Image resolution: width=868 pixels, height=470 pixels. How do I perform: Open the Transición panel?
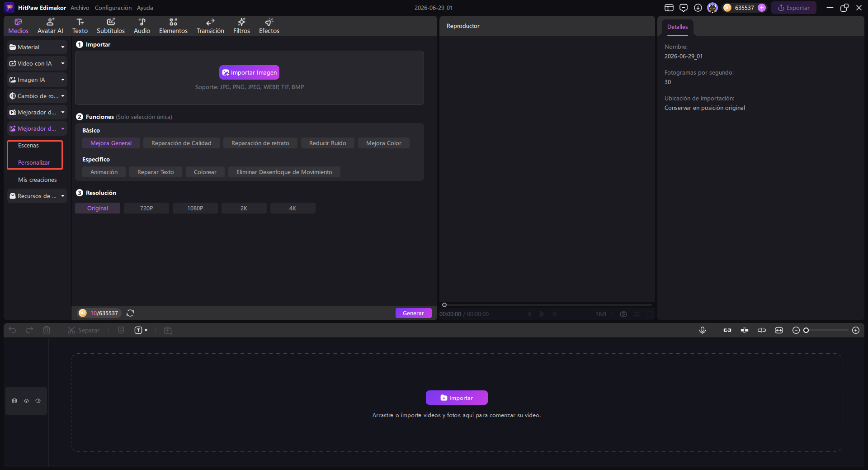click(210, 26)
